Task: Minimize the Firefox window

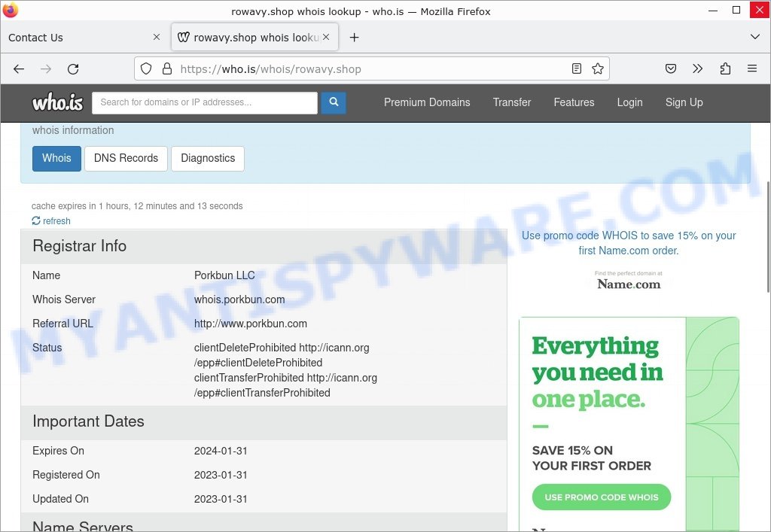Action: [x=713, y=11]
